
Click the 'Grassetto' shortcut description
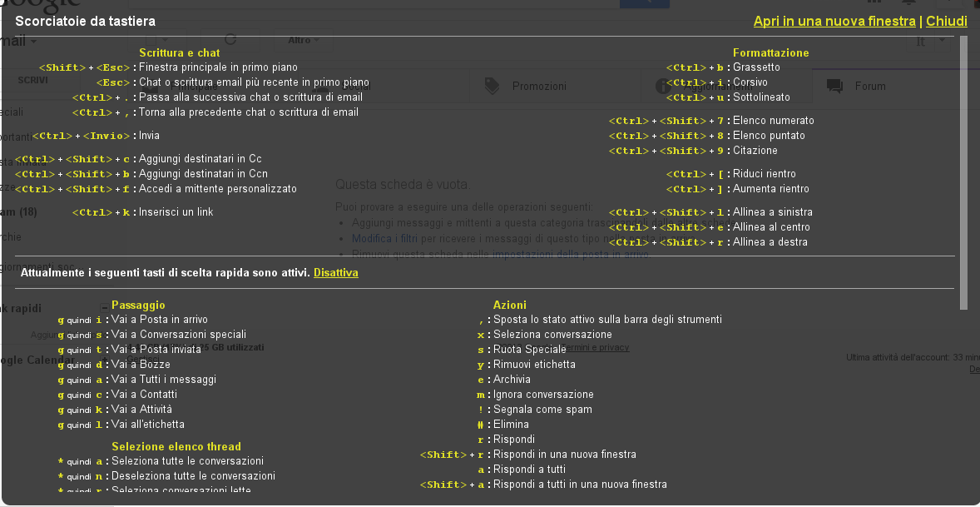point(756,67)
